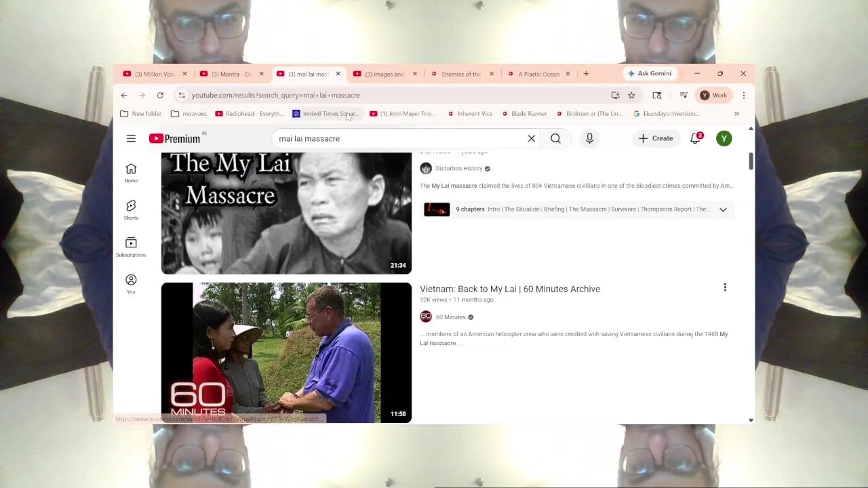
Task: Open the Innov8 Times Square bookmark
Action: click(x=325, y=113)
